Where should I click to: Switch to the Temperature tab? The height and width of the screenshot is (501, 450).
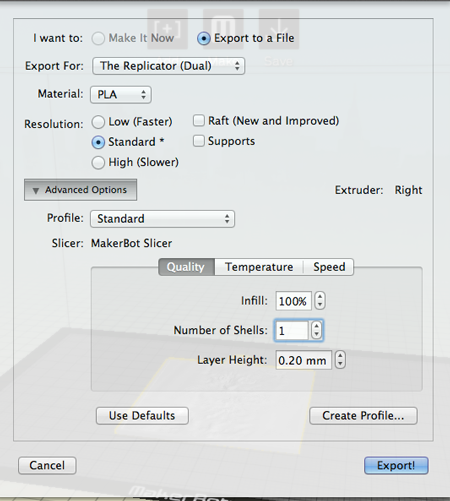pos(259,267)
